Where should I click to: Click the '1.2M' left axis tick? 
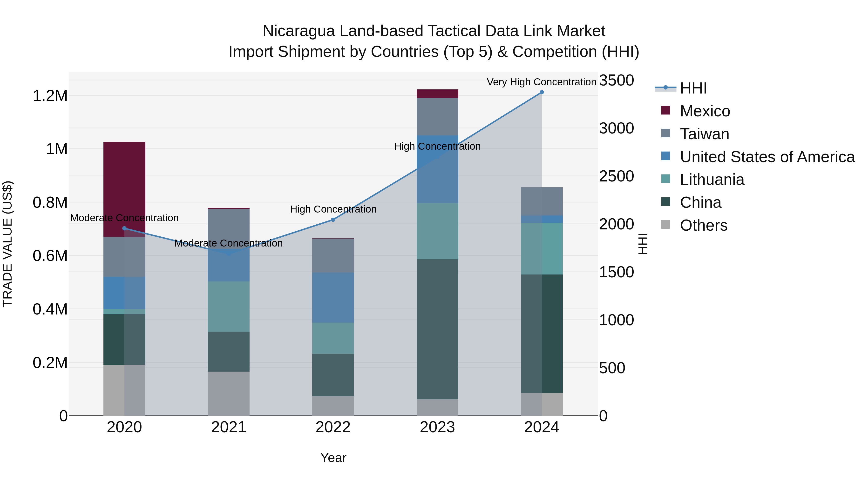point(50,96)
